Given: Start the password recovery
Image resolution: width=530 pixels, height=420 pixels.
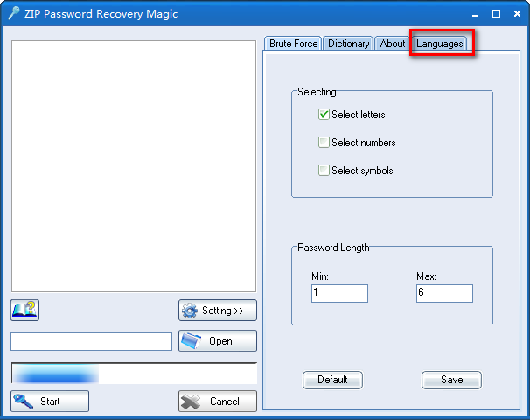Looking at the screenshot, I should coord(50,401).
